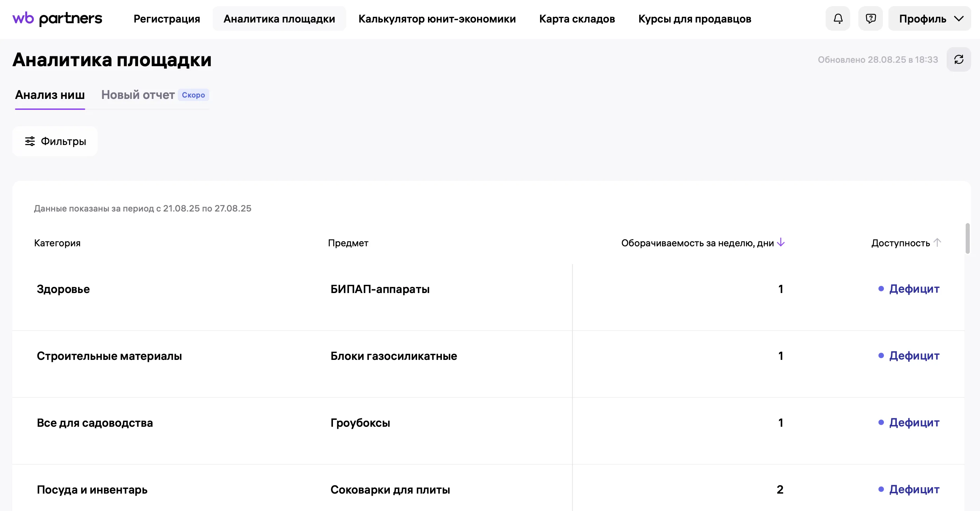Click the Дефицит link for БИПАП-аппараты
The image size is (980, 511).
tap(914, 289)
